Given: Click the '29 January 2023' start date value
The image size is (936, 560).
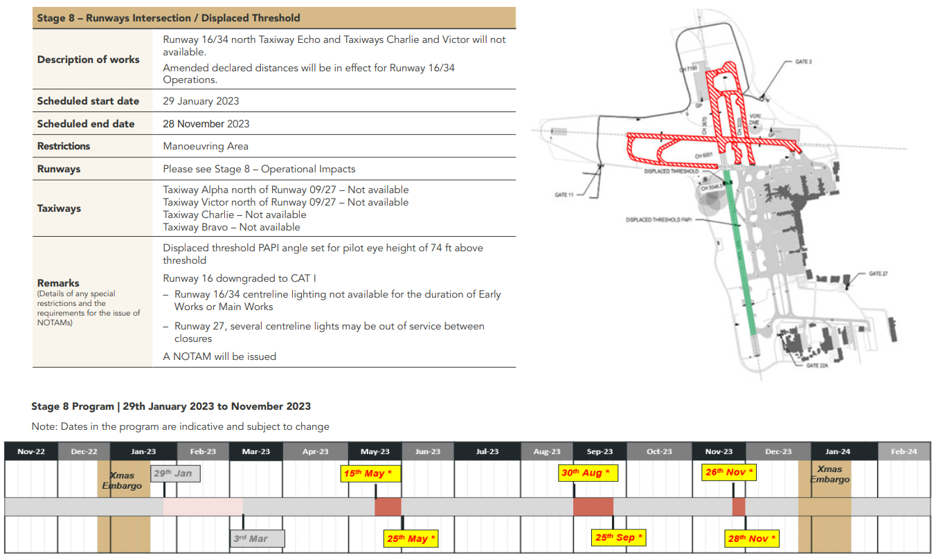Looking at the screenshot, I should tap(201, 101).
